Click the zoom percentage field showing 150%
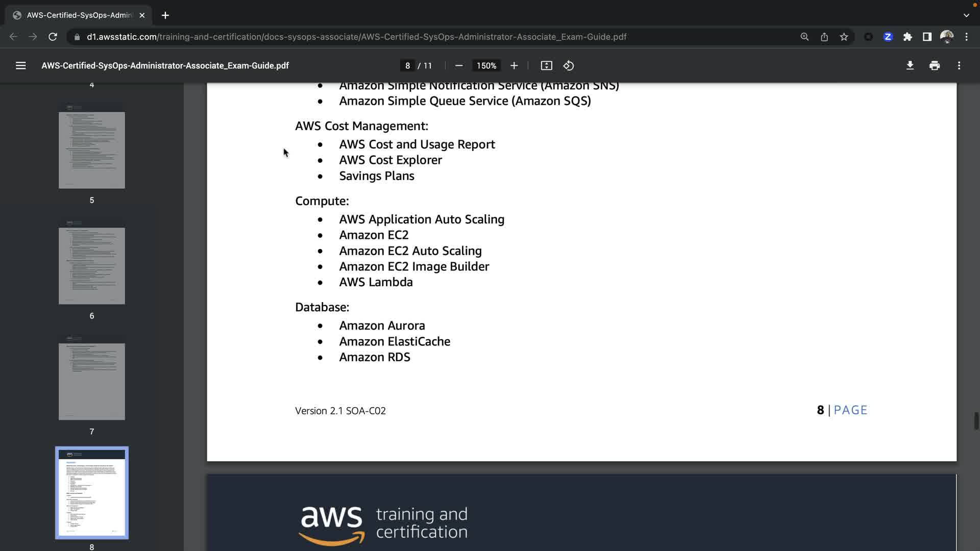The width and height of the screenshot is (980, 551). (x=486, y=66)
